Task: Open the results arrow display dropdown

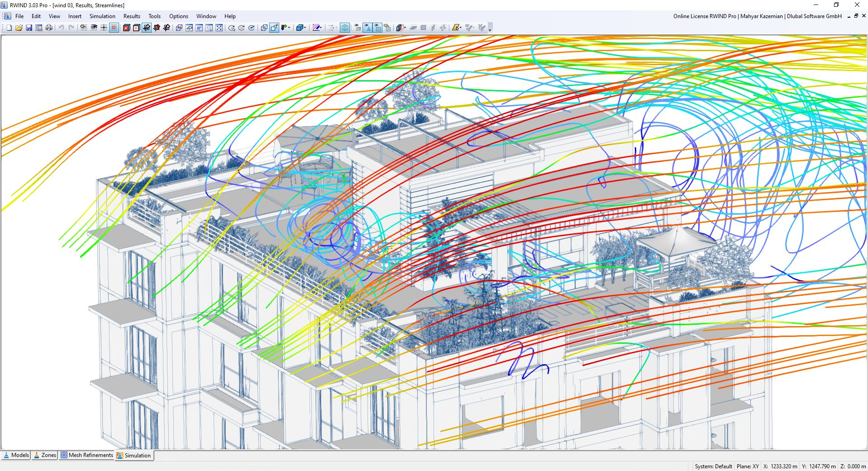Action: pos(337,28)
